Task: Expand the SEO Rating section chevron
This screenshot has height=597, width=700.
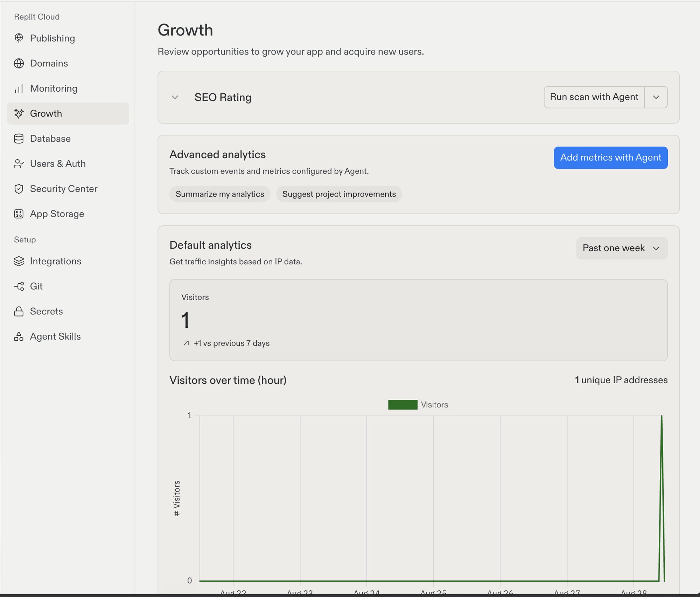Action: [175, 97]
